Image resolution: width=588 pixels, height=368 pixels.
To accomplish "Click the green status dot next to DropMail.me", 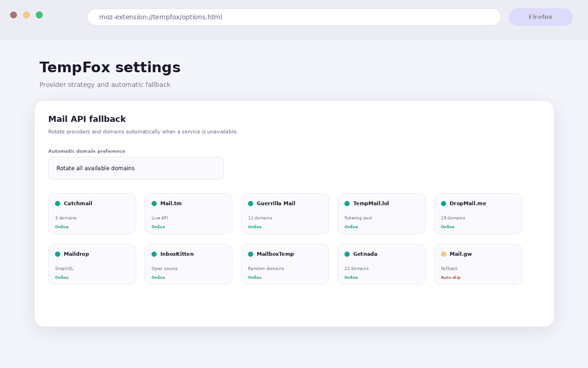I will [x=444, y=204].
